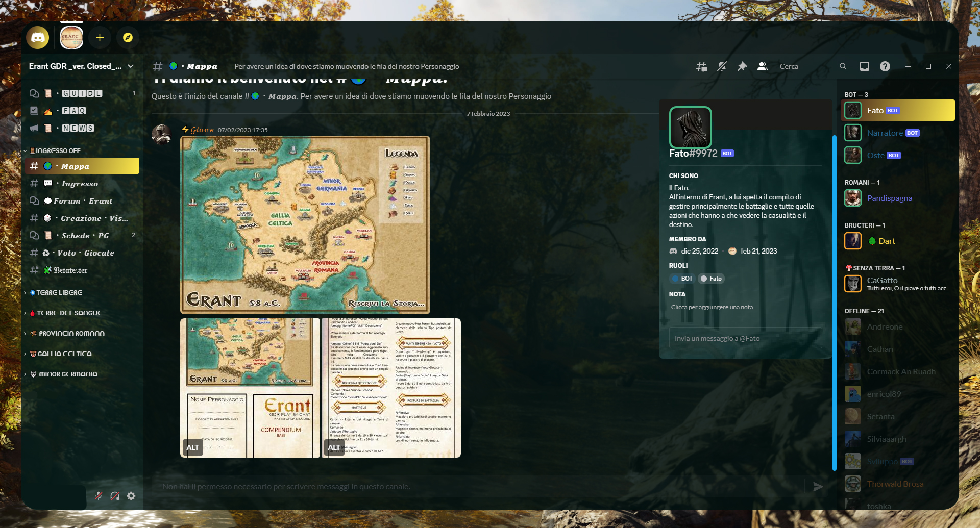Viewport: 980px width, 528px height.
Task: Open offline member Cormack An Ruadh
Action: [x=897, y=371]
